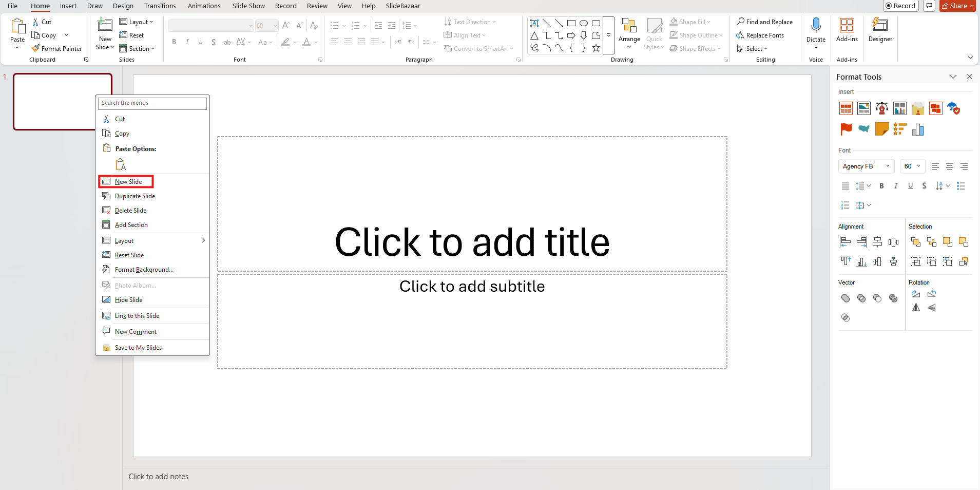The image size is (980, 490).
Task: Insert picture icon in Format Tools panel
Action: (864, 108)
